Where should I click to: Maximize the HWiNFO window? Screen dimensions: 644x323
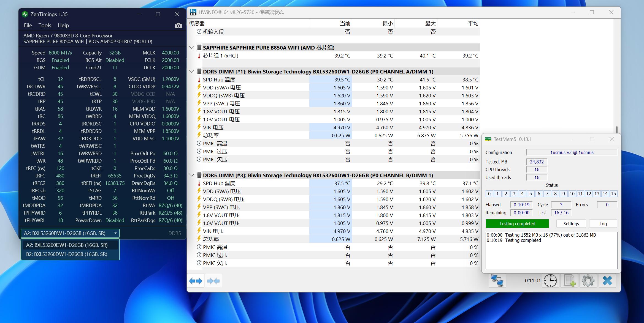click(x=592, y=12)
